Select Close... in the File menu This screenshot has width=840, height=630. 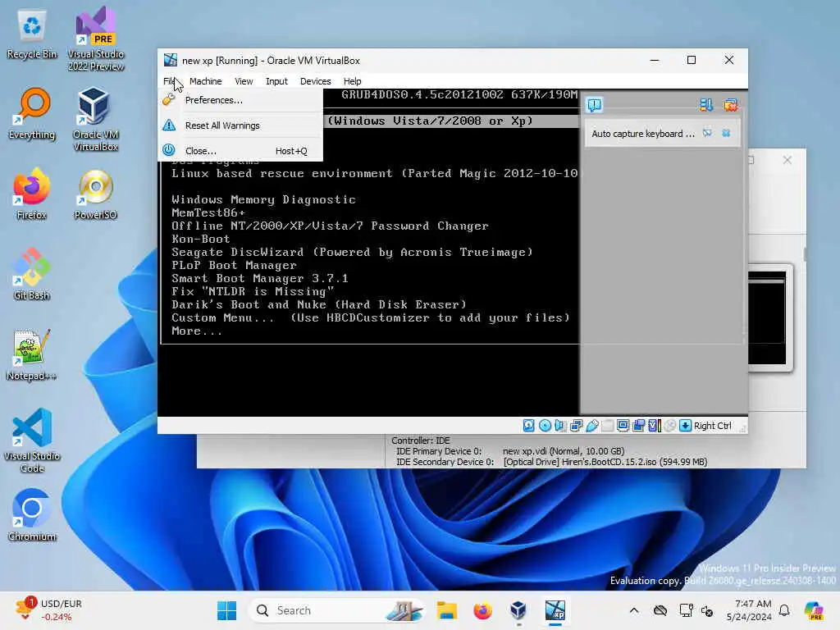pyautogui.click(x=240, y=151)
